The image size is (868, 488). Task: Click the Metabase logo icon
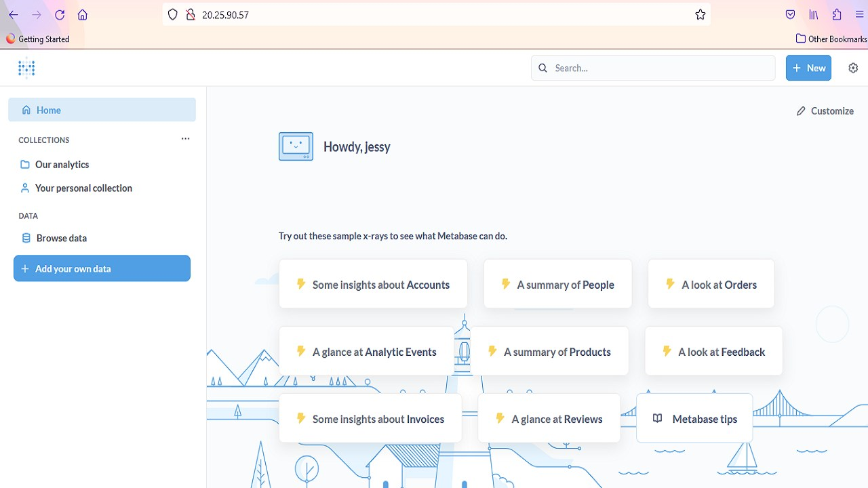pos(26,68)
